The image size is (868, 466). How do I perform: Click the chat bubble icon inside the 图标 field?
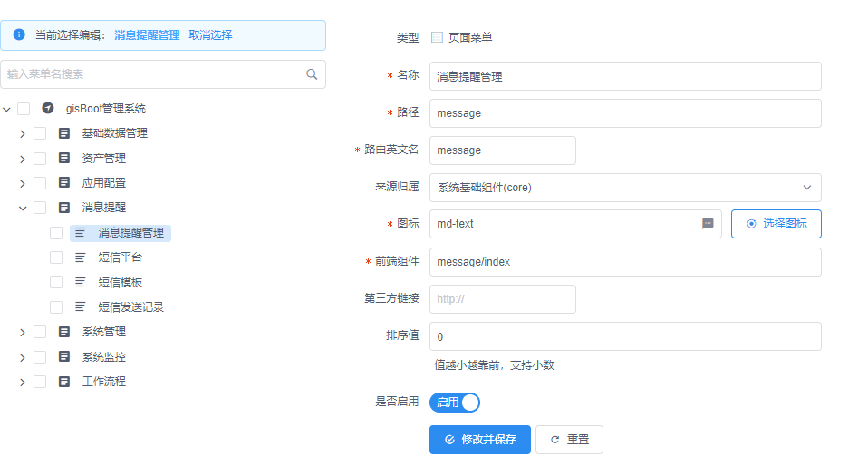pyautogui.click(x=708, y=224)
